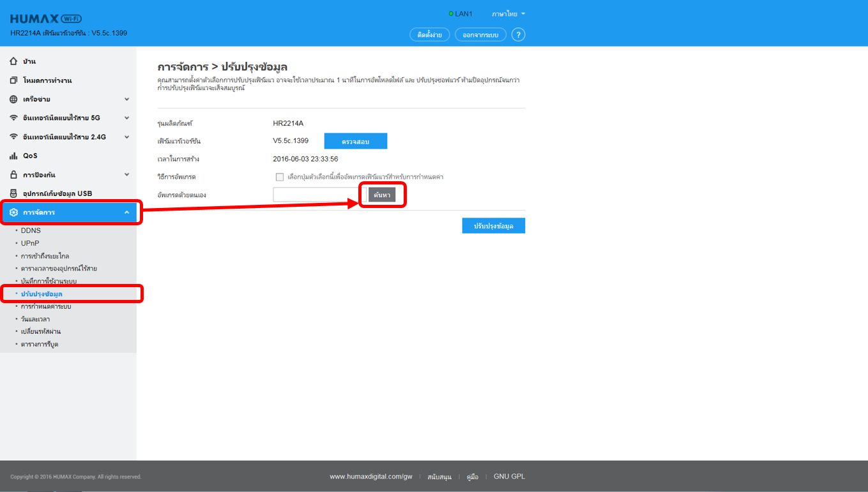This screenshot has height=492, width=868.
Task: Click the product model value HR2214A
Action: (x=288, y=123)
